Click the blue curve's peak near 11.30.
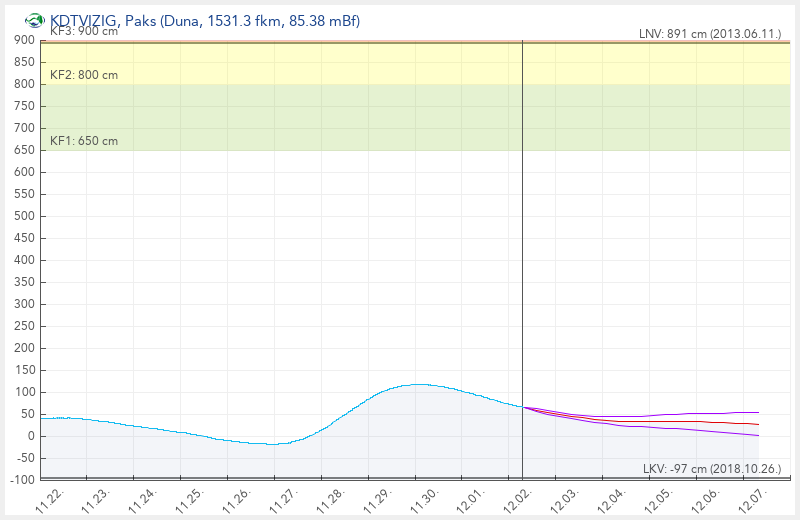This screenshot has height=520, width=800. click(x=418, y=384)
